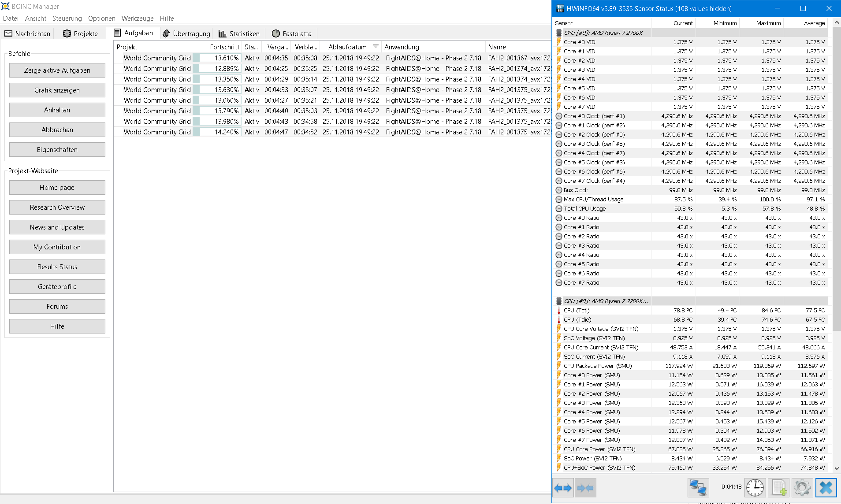Click the HWiNFO scrollbar up arrow
Image resolution: width=841 pixels, height=504 pixels.
(x=837, y=22)
